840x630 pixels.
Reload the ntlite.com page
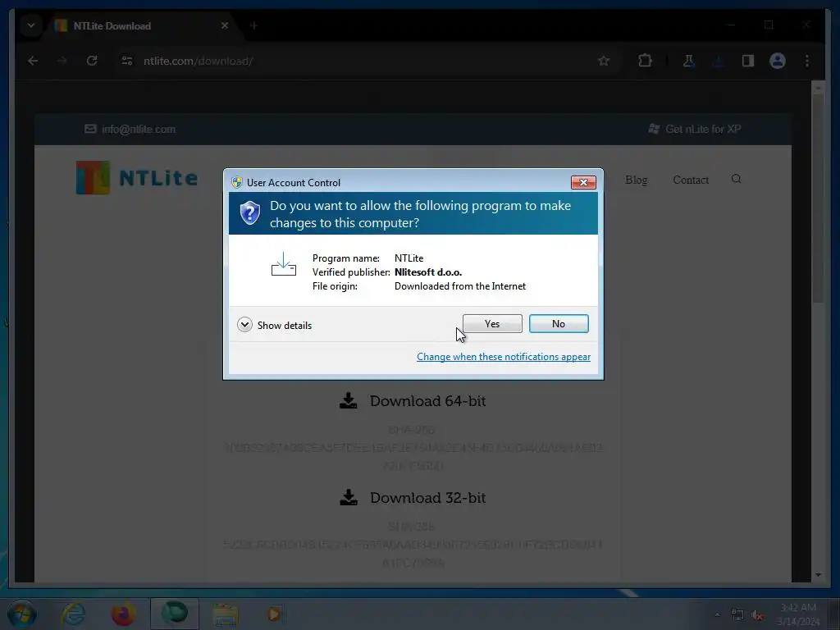click(x=92, y=61)
